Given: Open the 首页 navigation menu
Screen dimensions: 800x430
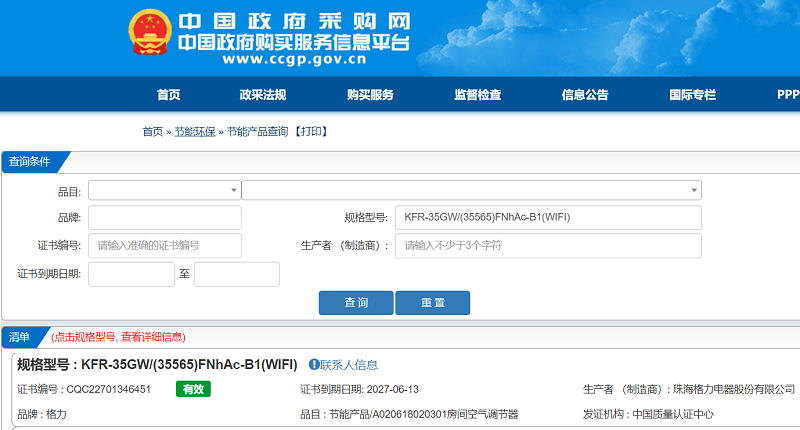Looking at the screenshot, I should click(168, 95).
